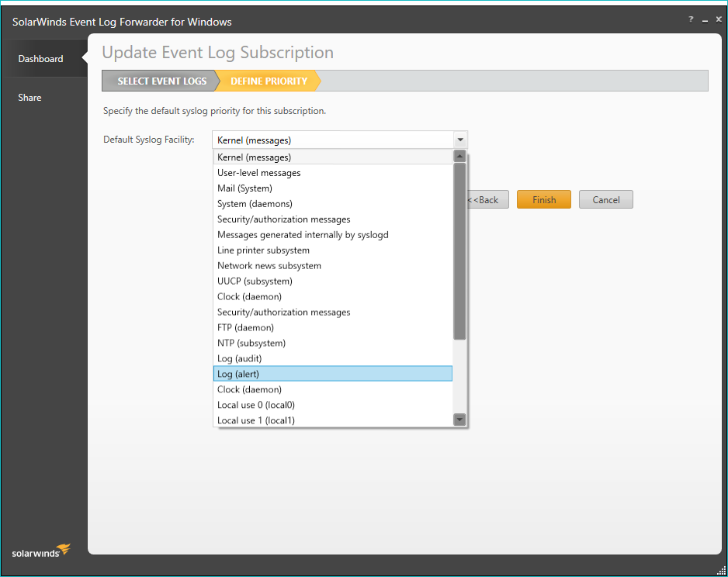Open the Dashboard sidebar item

[x=40, y=59]
